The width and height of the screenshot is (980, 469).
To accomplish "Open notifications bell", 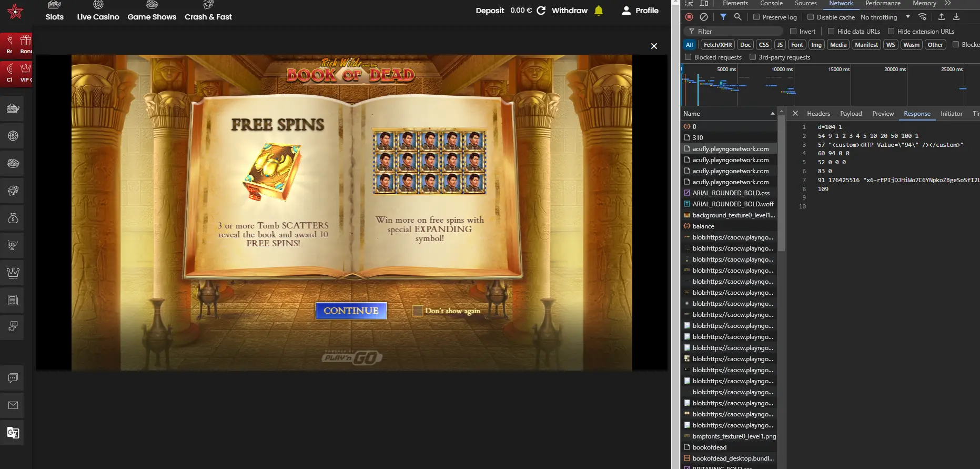I will [x=599, y=11].
